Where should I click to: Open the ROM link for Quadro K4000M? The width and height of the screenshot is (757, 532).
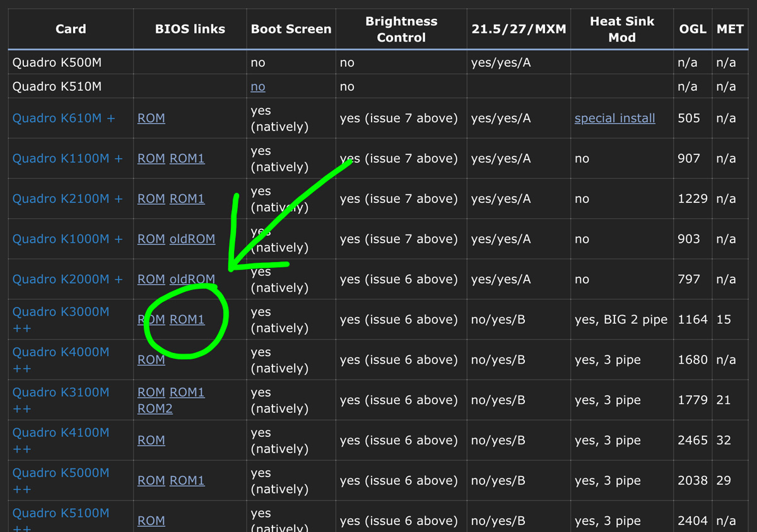coord(151,360)
